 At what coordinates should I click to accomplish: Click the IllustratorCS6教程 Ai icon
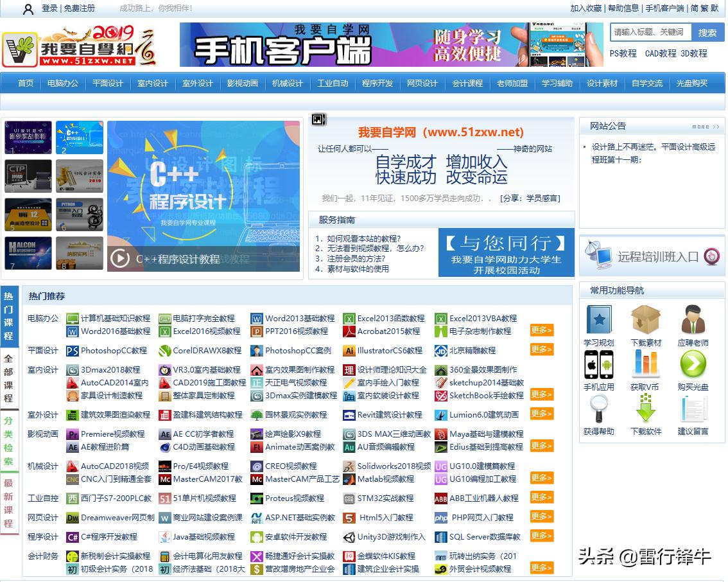click(349, 351)
